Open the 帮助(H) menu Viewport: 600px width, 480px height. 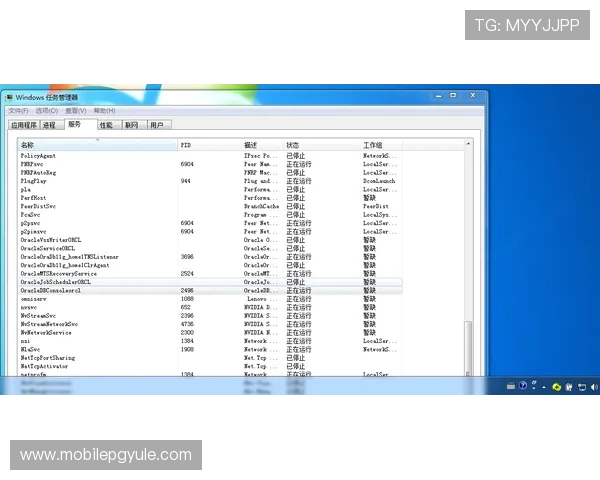[x=104, y=111]
